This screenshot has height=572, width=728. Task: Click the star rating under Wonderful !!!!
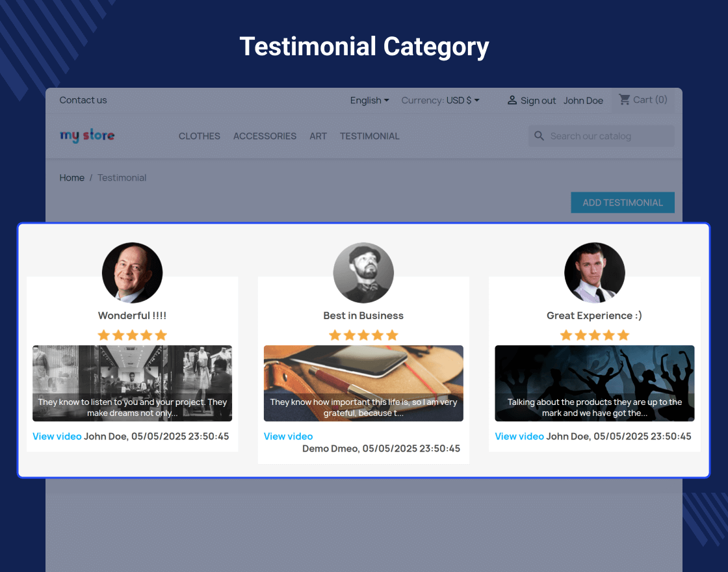[133, 335]
